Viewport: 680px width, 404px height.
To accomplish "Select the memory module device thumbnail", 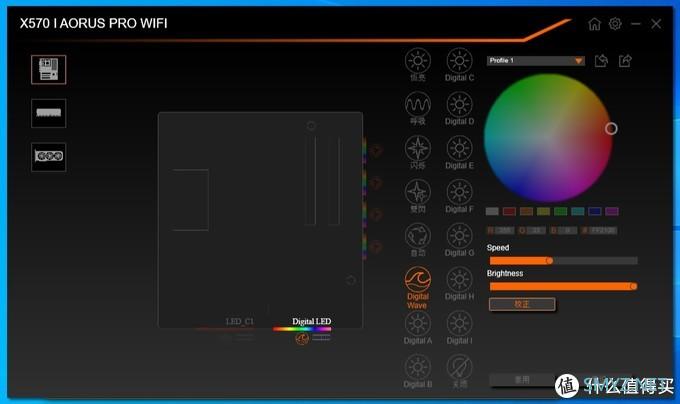I will (49, 113).
